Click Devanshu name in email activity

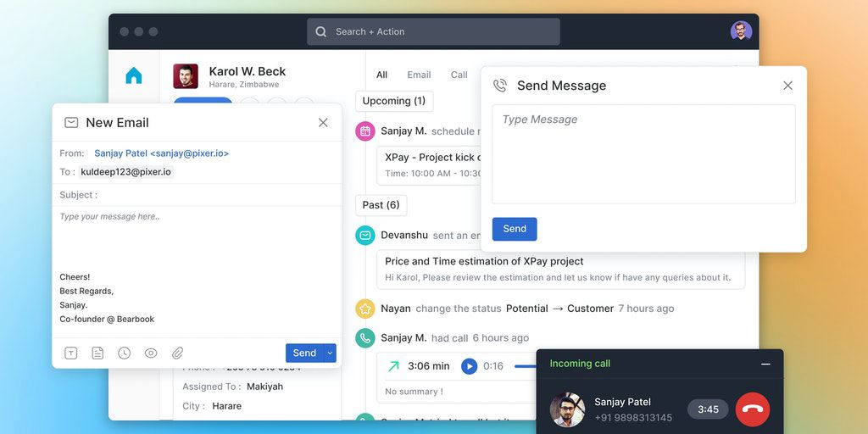pyautogui.click(x=404, y=236)
